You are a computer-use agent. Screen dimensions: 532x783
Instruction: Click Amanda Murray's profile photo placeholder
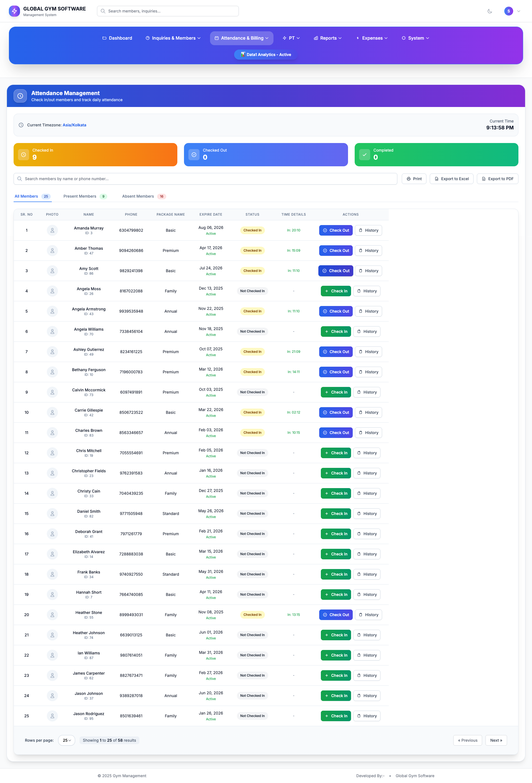click(52, 230)
